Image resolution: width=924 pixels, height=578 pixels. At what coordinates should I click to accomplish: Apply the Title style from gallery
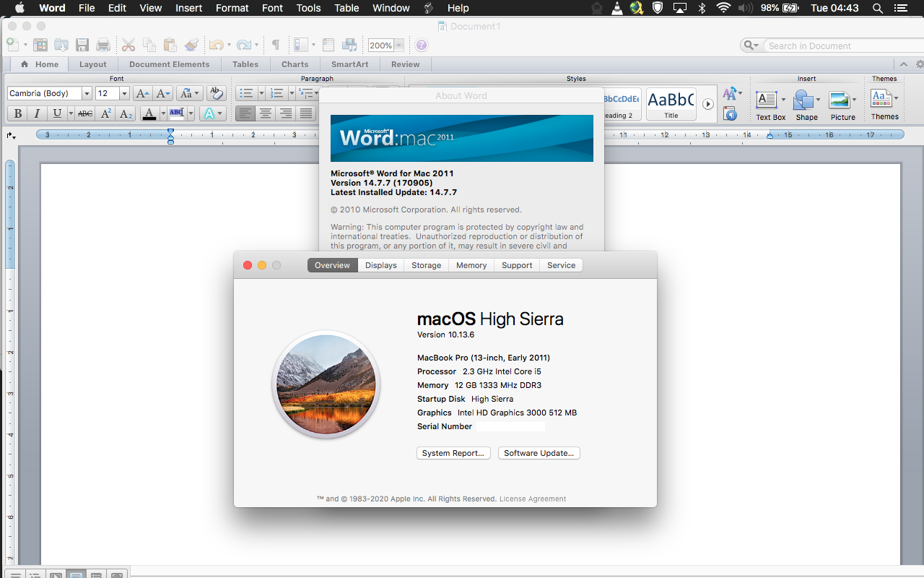click(x=671, y=105)
